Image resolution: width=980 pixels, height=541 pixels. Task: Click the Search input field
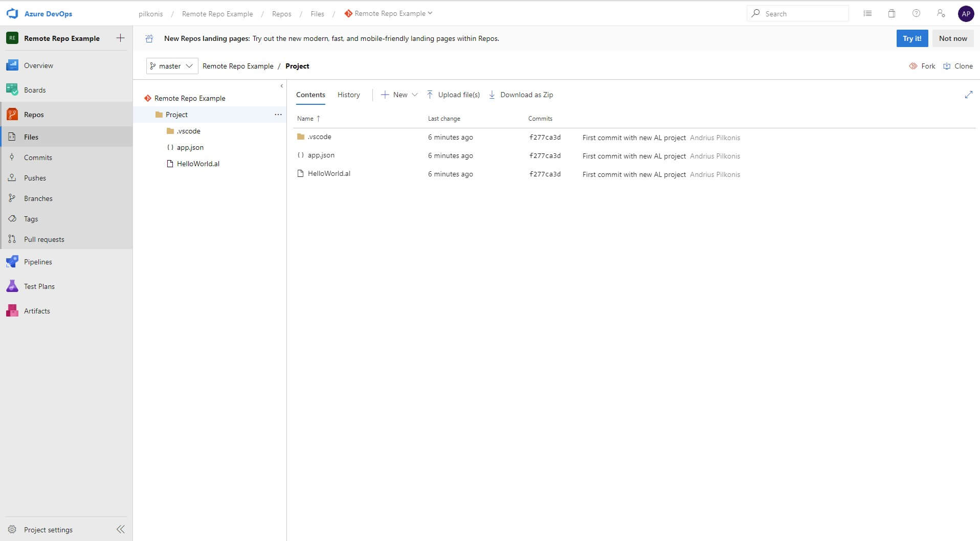[798, 14]
